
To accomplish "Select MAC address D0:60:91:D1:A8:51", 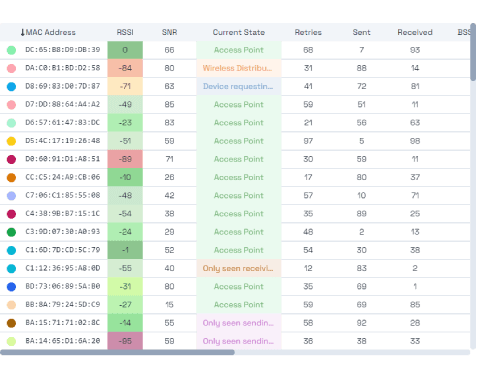I will 63,159.
